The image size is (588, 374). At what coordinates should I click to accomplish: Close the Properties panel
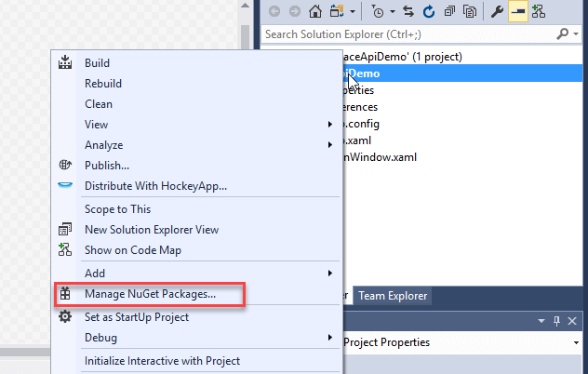(573, 321)
